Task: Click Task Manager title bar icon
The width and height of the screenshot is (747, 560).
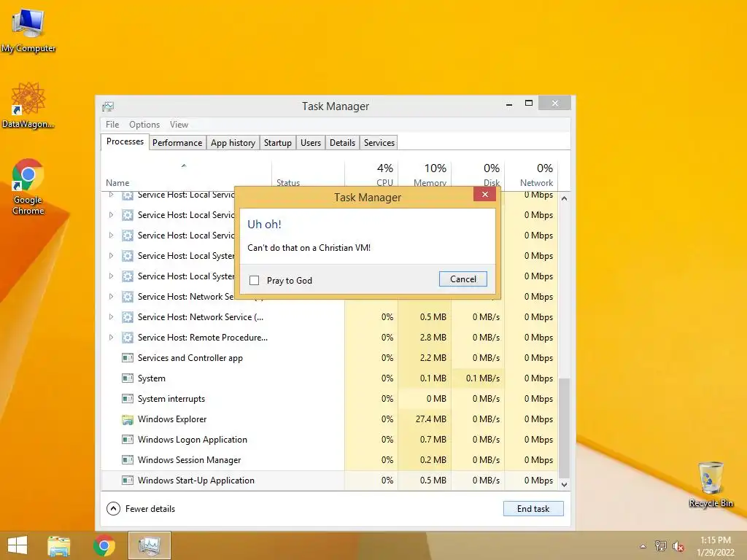Action: 108,106
